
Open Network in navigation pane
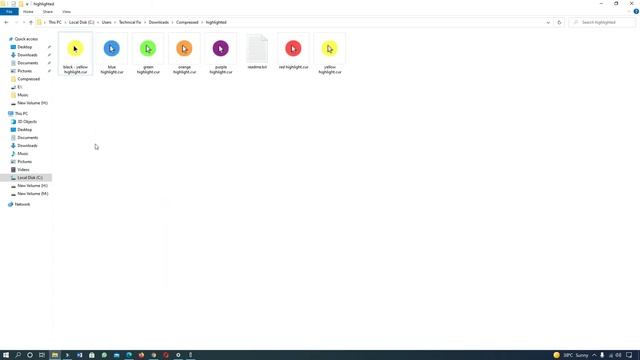[x=22, y=204]
